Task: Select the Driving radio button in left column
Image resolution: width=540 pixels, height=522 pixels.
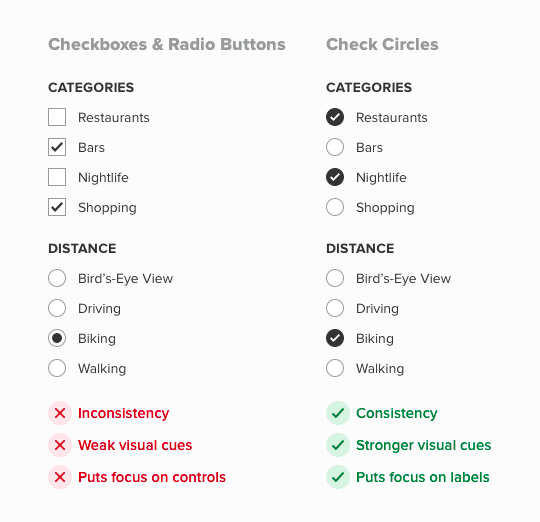Action: 57,308
